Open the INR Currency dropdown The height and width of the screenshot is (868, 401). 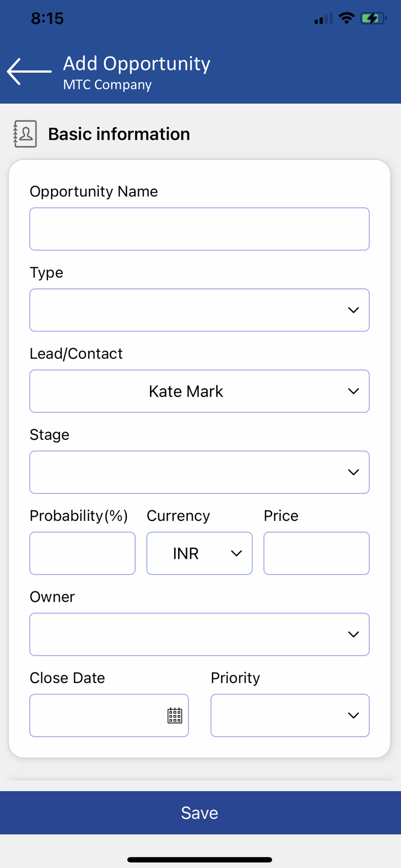coord(199,553)
